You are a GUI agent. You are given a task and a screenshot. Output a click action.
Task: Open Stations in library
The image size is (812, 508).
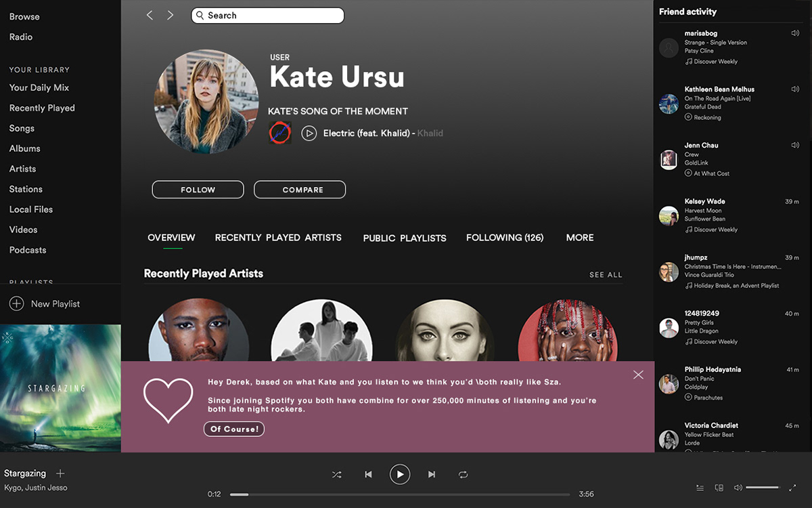coord(26,189)
